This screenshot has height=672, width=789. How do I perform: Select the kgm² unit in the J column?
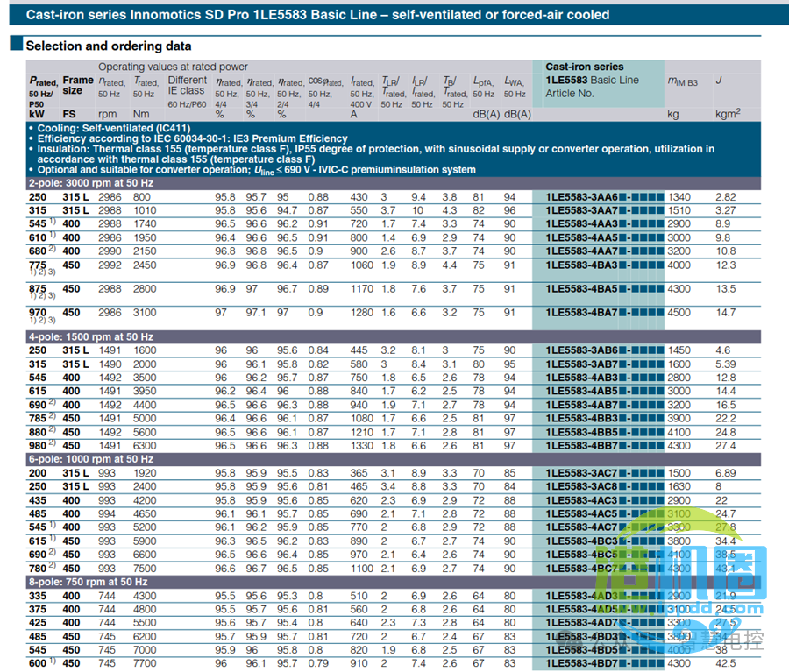(728, 114)
